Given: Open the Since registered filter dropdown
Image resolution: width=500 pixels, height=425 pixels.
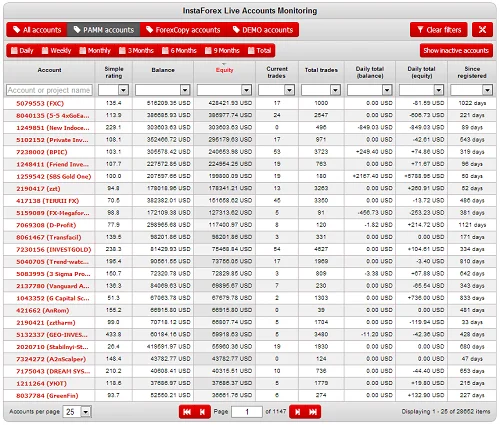Looking at the screenshot, I should [x=487, y=90].
